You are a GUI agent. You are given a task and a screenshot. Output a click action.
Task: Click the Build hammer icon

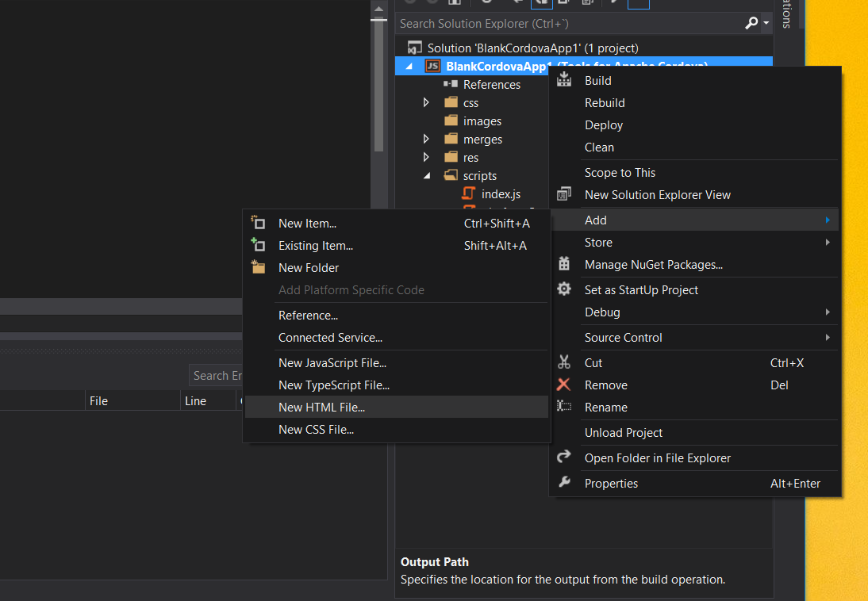(x=564, y=80)
